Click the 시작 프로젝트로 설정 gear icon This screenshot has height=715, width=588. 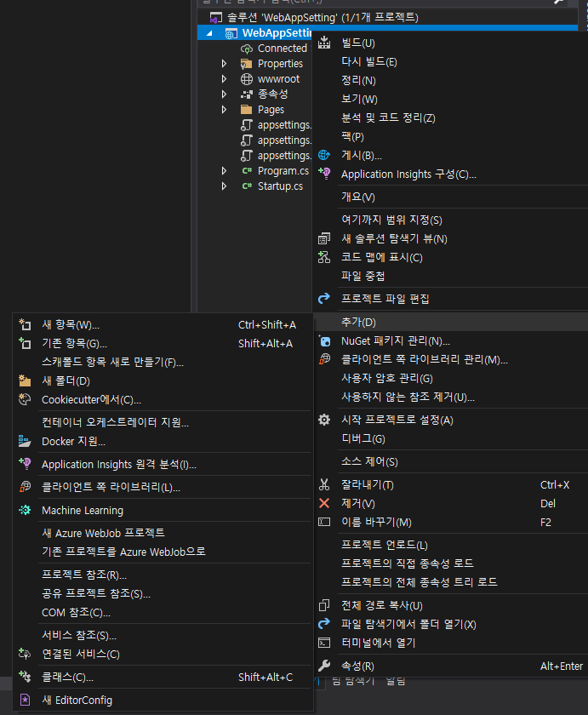324,420
